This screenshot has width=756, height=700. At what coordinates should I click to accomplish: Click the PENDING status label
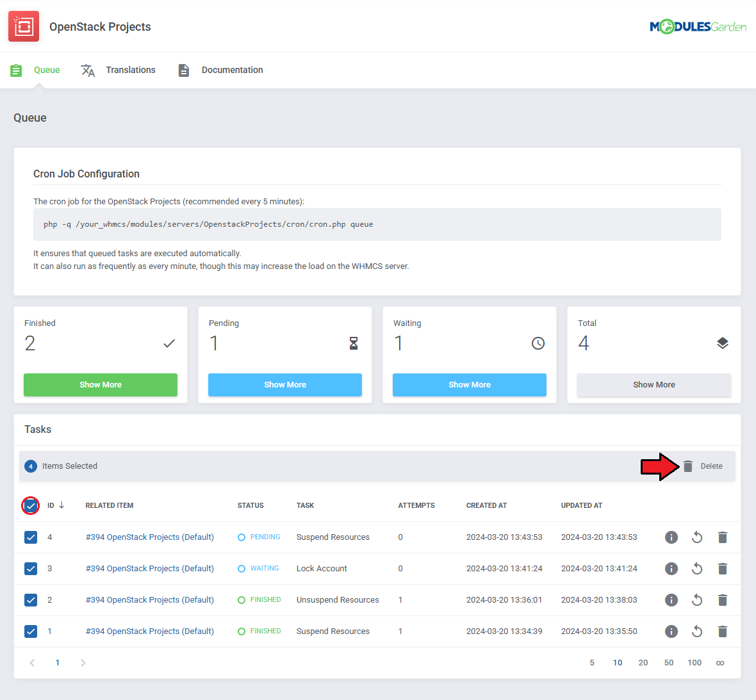265,537
